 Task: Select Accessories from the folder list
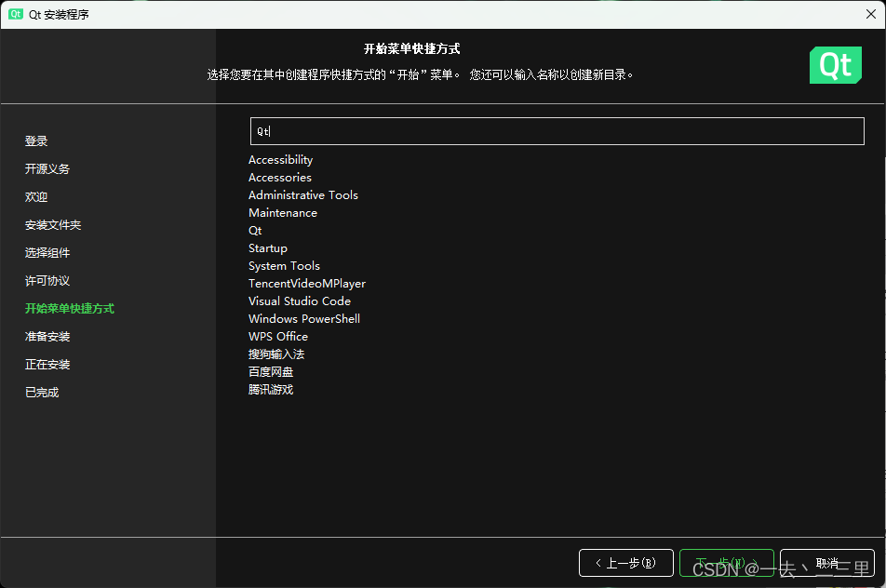[280, 178]
